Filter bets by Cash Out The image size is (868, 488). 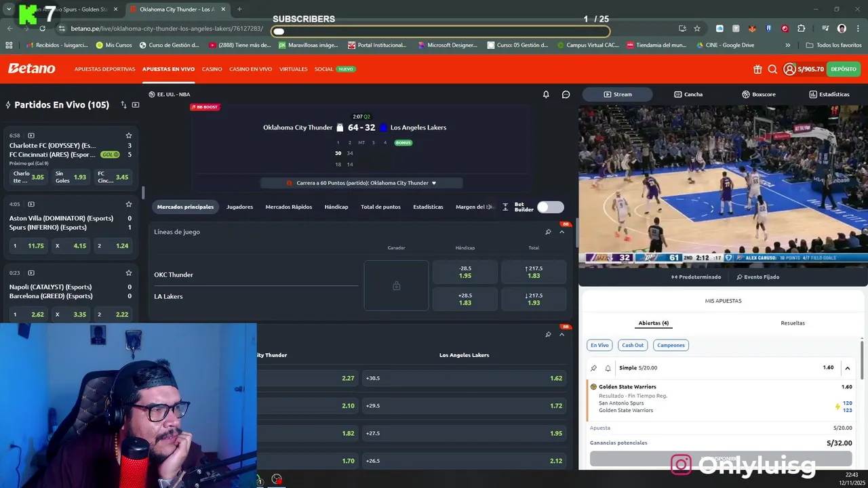633,345
